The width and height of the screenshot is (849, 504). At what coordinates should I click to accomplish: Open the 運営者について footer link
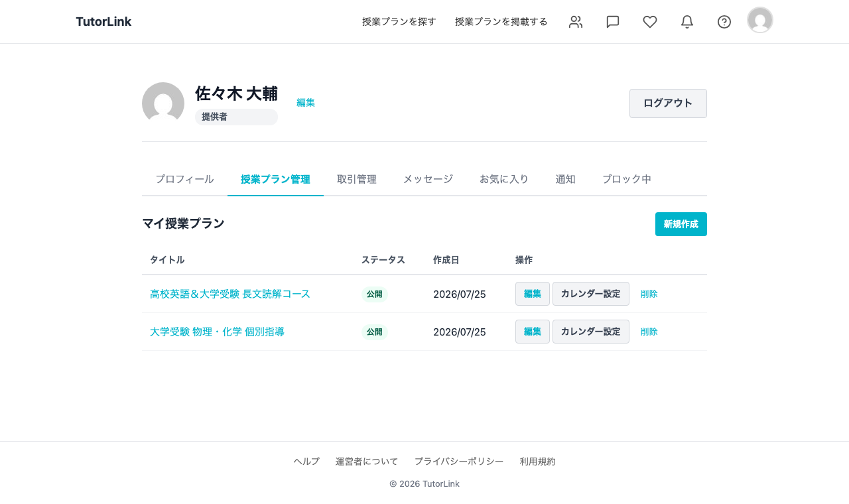click(x=367, y=462)
